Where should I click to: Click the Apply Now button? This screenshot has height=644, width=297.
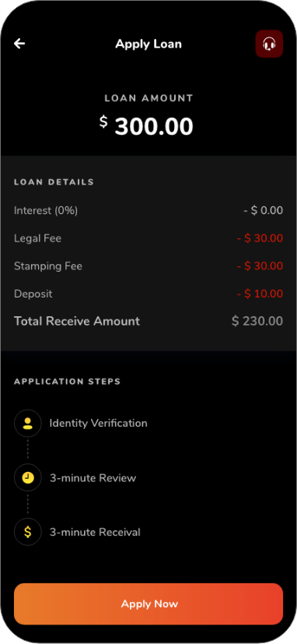(x=148, y=604)
